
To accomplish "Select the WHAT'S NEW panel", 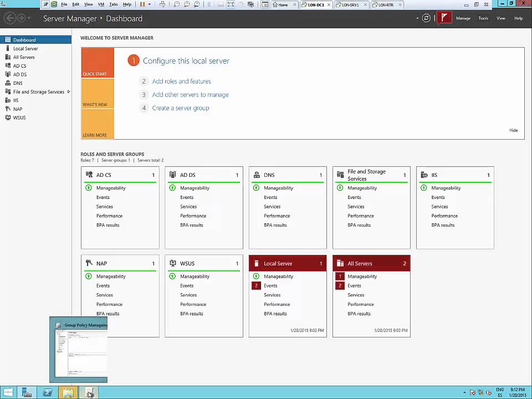I will 98,94.
